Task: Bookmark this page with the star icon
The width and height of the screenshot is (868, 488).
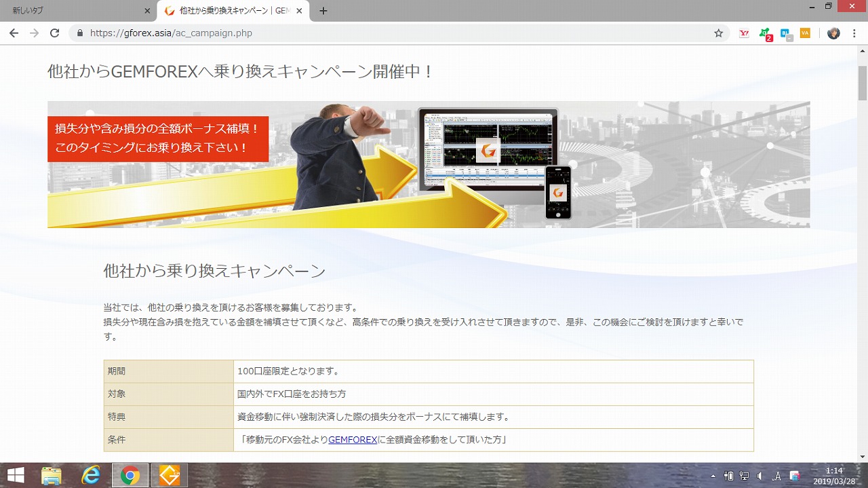Action: click(x=718, y=33)
